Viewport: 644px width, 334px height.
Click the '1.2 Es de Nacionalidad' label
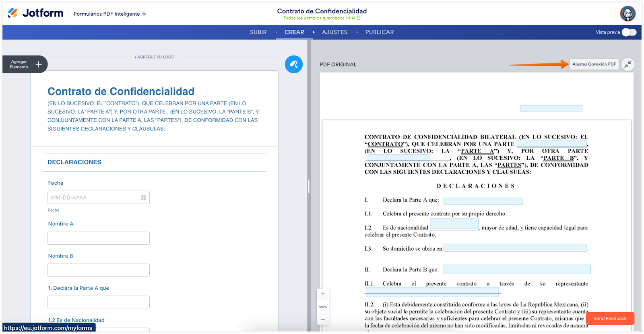pos(76,320)
